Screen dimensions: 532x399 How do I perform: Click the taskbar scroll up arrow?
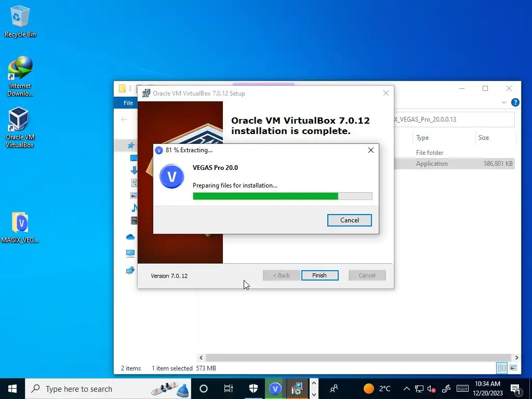314,383
